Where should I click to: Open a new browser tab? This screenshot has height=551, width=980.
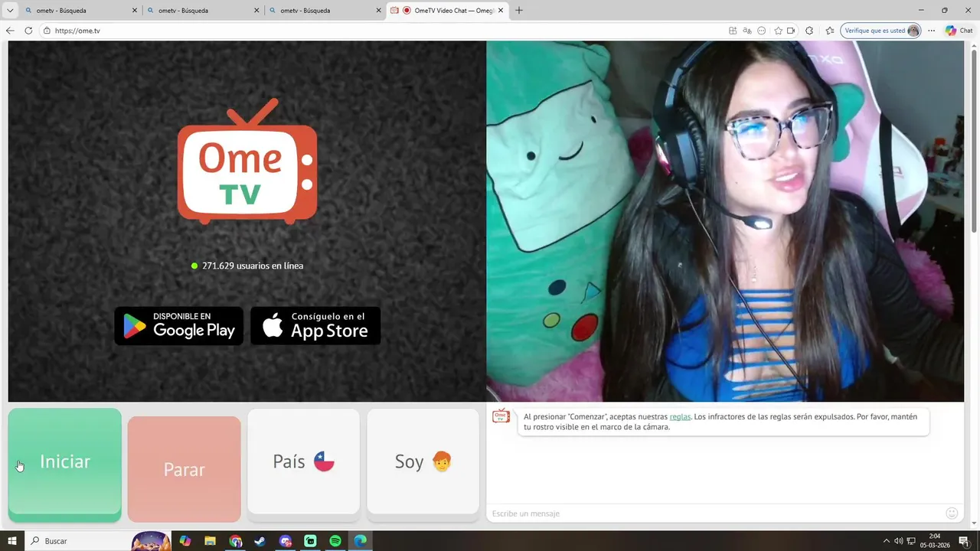pyautogui.click(x=519, y=11)
